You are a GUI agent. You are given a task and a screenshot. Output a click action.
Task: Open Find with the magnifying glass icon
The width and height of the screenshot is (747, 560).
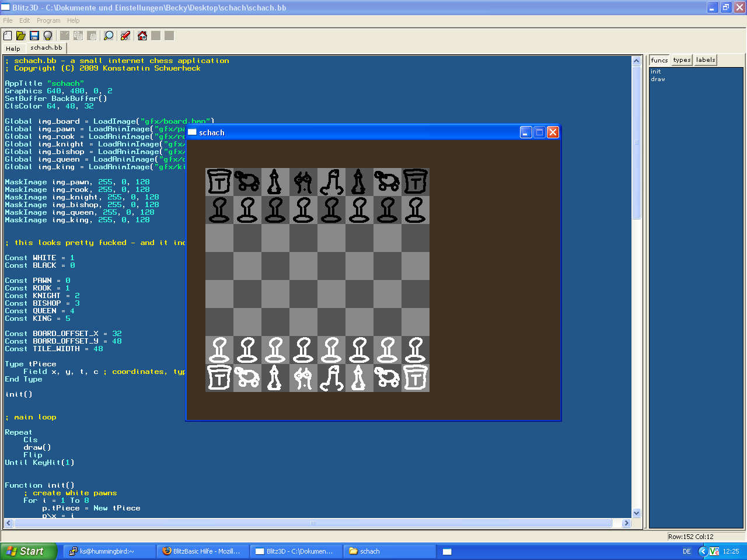coord(109,36)
